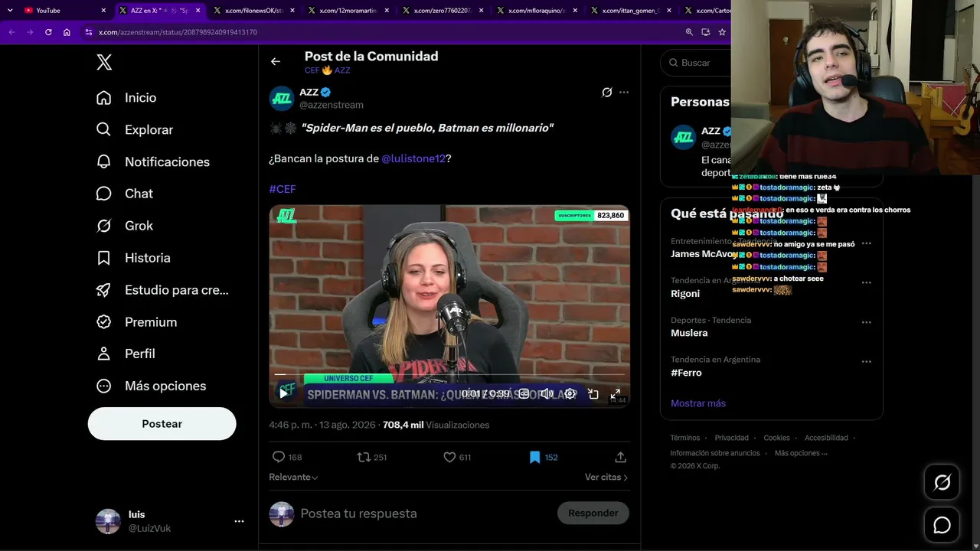Open the Términos footer link
This screenshot has height=551, width=980.
tap(685, 438)
